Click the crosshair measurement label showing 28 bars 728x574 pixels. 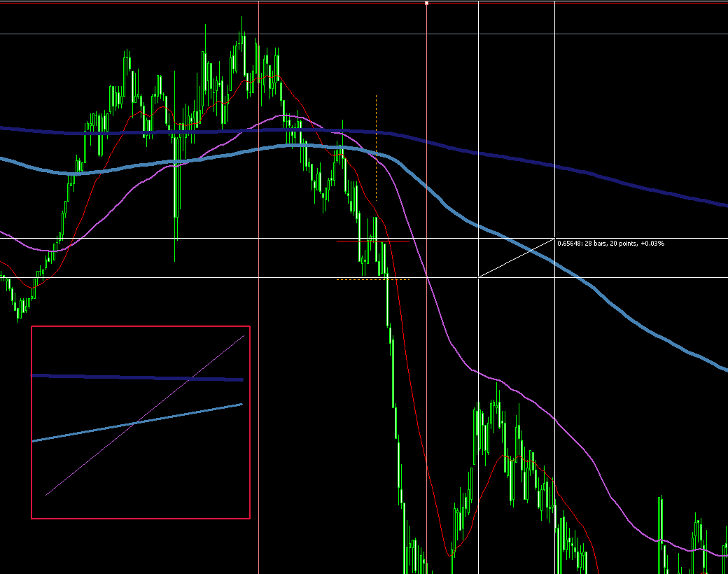pos(610,244)
